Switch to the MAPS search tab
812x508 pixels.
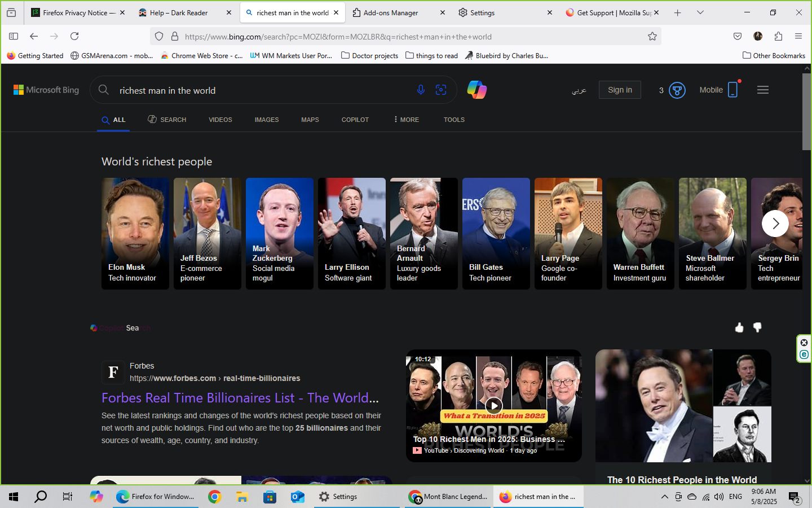(x=310, y=120)
